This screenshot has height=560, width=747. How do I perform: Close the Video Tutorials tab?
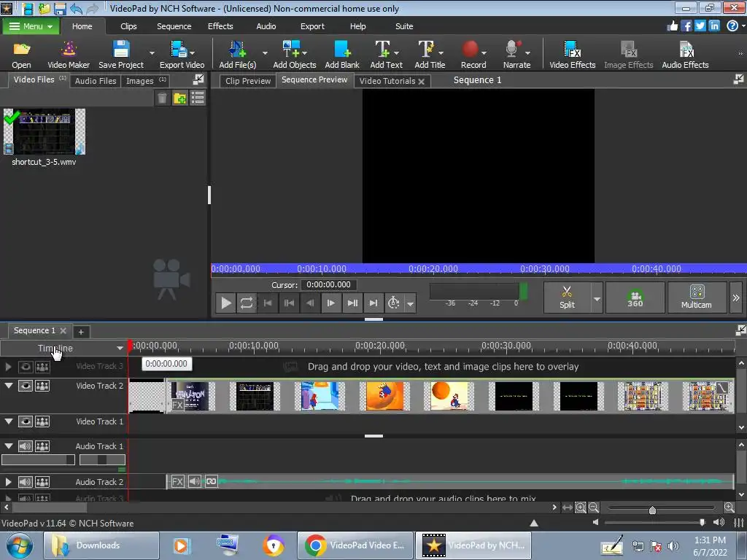click(421, 82)
